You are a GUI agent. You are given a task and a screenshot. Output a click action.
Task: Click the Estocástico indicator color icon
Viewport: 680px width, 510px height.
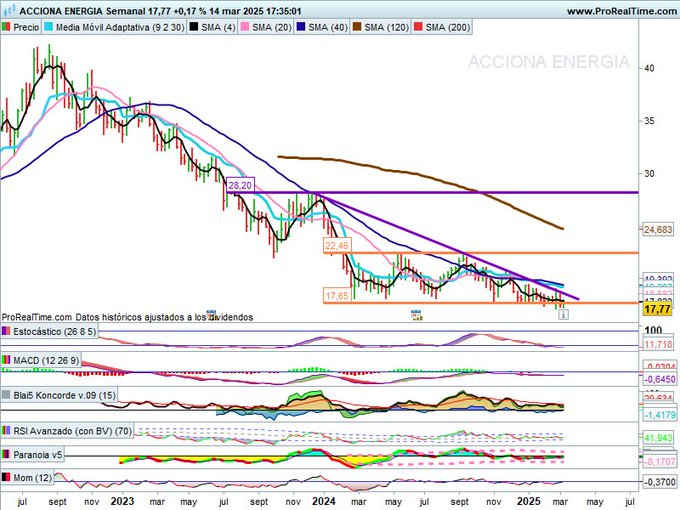tap(6, 331)
